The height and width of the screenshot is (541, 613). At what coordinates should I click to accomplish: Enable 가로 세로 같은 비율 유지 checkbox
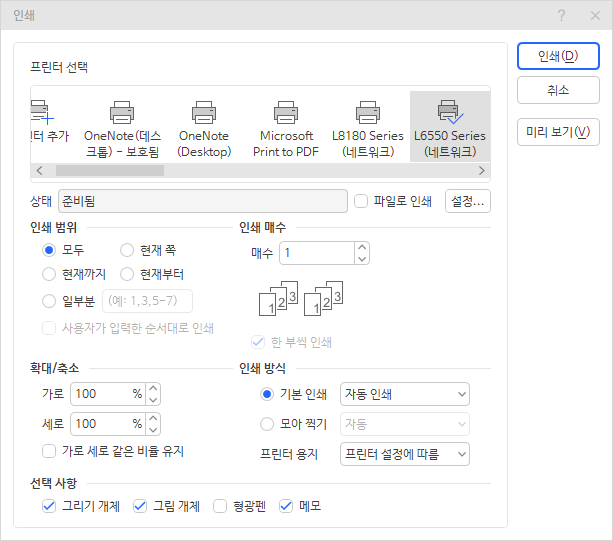pos(49,451)
